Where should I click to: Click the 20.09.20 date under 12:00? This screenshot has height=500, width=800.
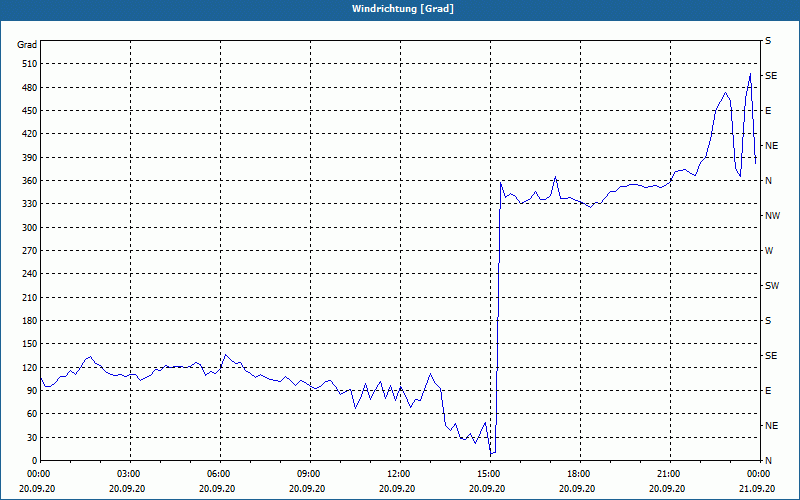397,488
